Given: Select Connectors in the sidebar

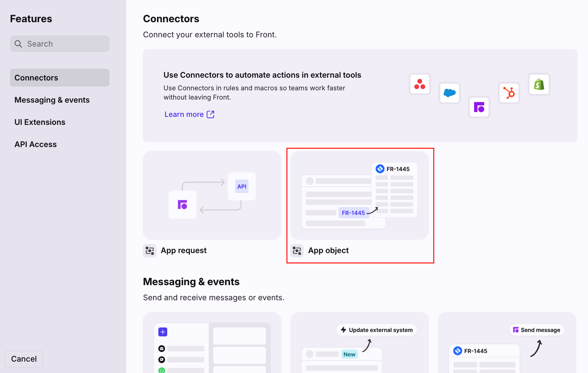Looking at the screenshot, I should (59, 78).
